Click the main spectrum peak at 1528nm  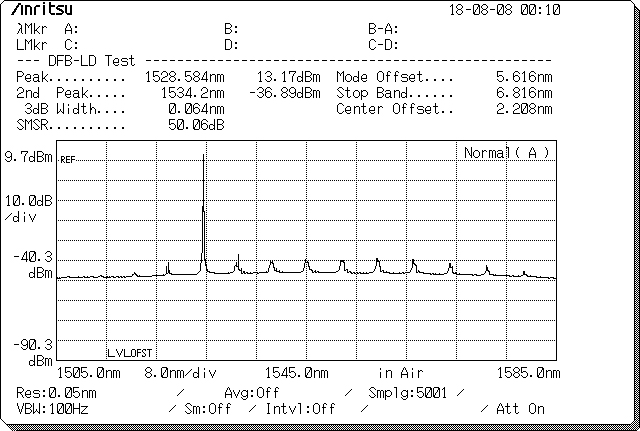pyautogui.click(x=204, y=160)
